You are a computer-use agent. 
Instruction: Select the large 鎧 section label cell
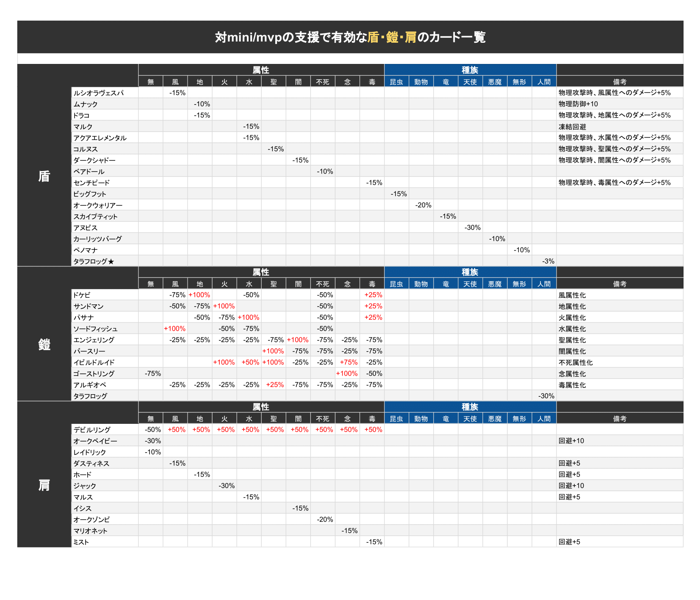coord(44,345)
